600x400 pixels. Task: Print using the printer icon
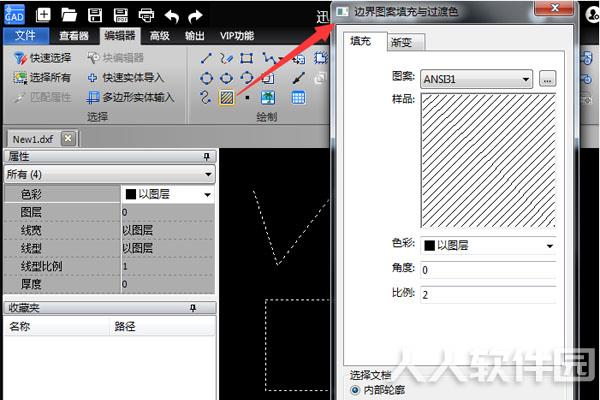[146, 15]
